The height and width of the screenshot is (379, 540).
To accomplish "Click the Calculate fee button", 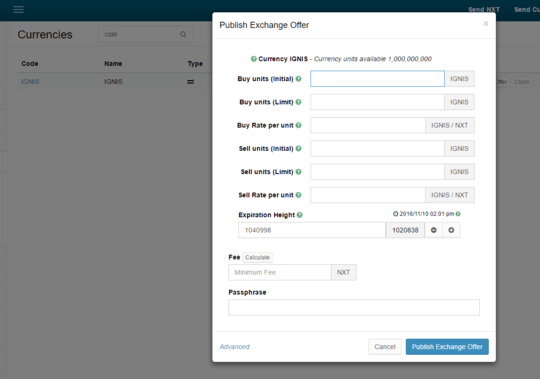I will tap(257, 257).
